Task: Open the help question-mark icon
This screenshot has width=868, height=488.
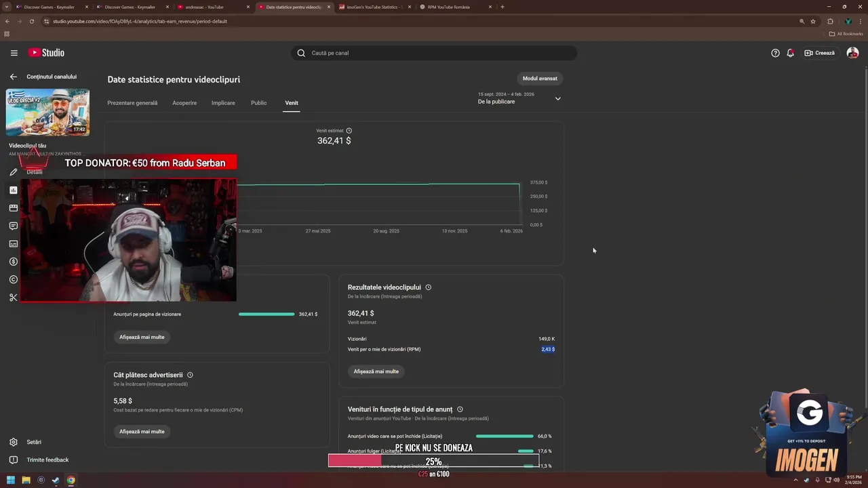Action: (x=775, y=53)
